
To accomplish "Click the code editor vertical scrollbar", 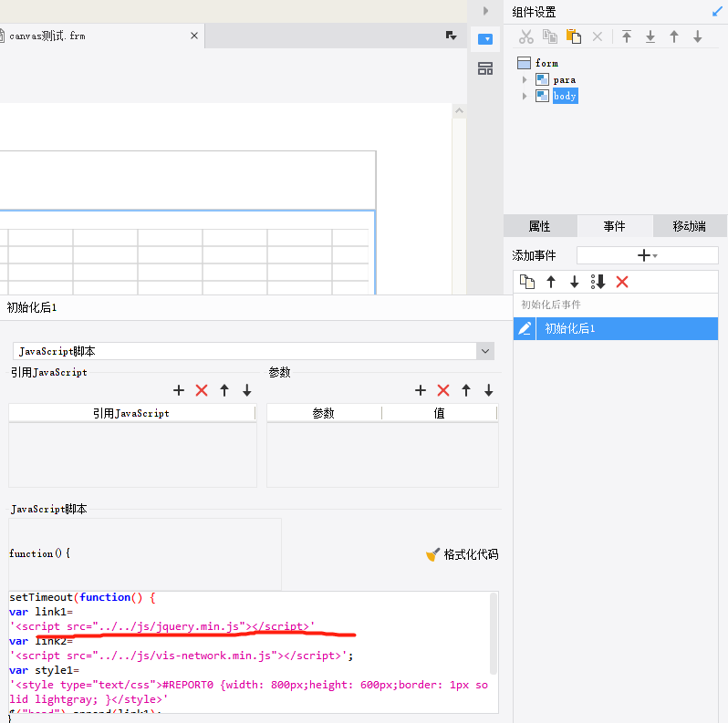I will point(494,634).
